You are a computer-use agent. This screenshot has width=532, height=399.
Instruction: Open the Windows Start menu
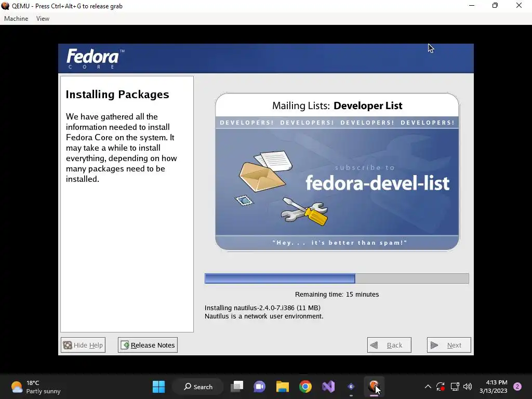click(158, 387)
